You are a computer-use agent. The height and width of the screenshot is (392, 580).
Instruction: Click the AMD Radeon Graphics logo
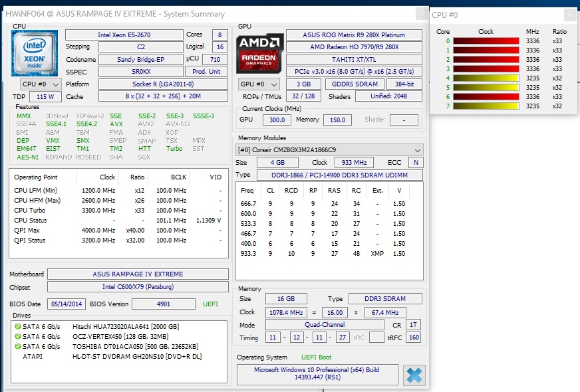pyautogui.click(x=259, y=53)
